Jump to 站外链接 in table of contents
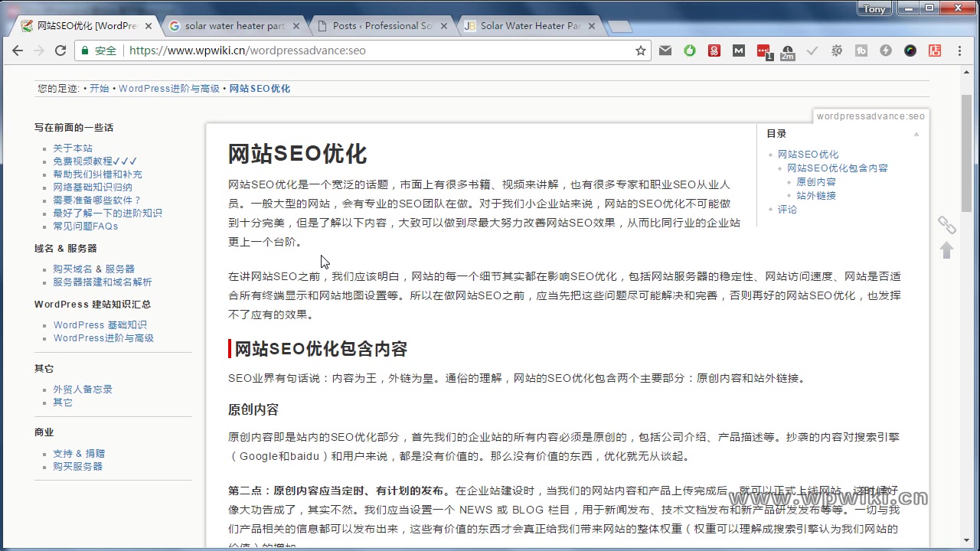Screen dimensions: 980x551 816,196
